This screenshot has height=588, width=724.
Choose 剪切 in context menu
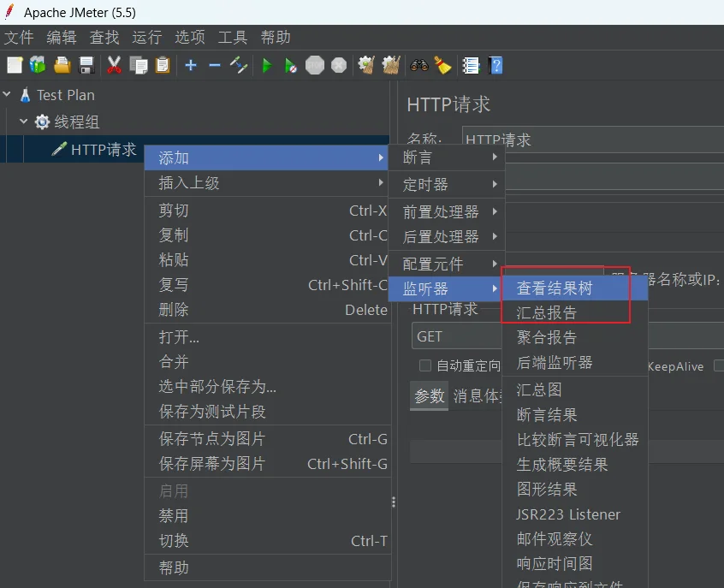[267, 211]
